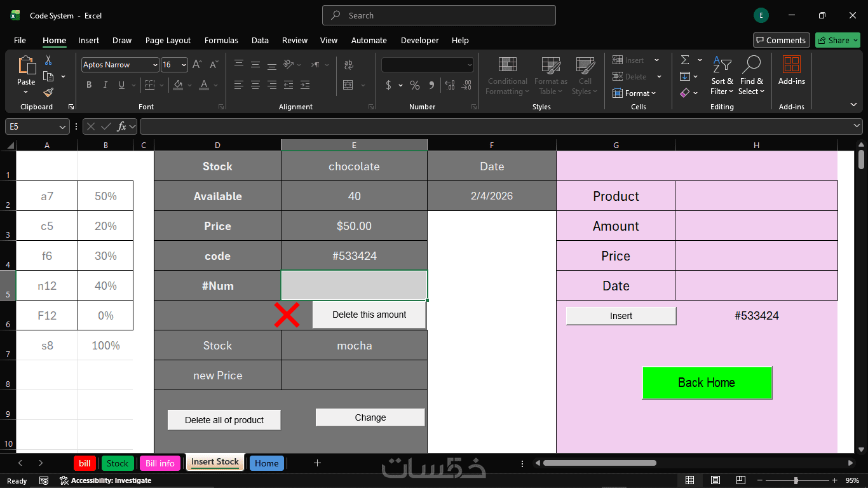The width and height of the screenshot is (868, 488).
Task: Activate the Format Painter brush
Action: pos(48,93)
